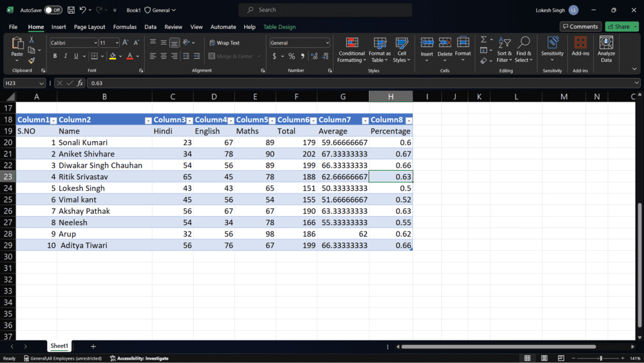The height and width of the screenshot is (363, 644).
Task: Open the Column2 filter dropdown
Action: tap(148, 121)
